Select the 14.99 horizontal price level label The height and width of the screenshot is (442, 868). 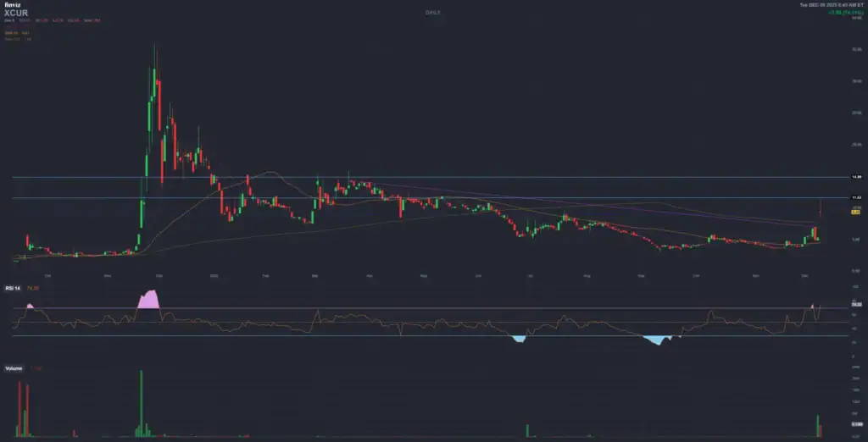point(856,177)
